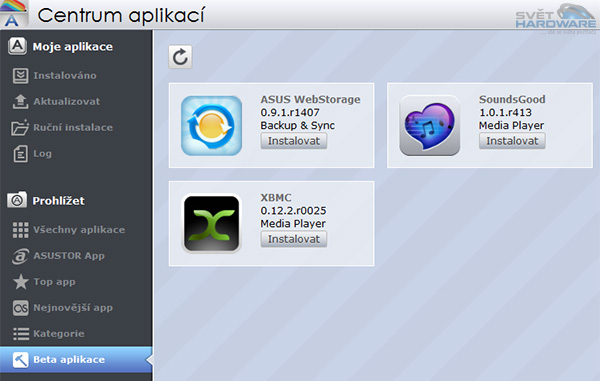Click the XBMC title text
This screenshot has width=600, height=381.
pos(276,198)
